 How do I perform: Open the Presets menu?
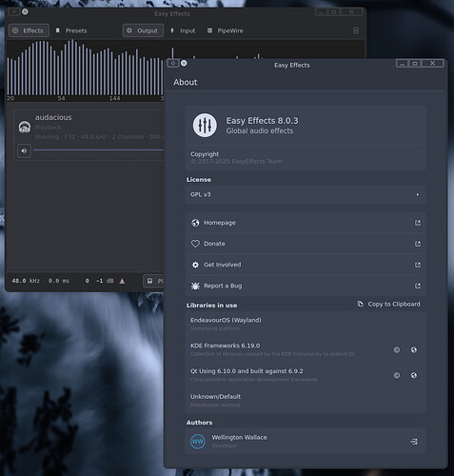pyautogui.click(x=71, y=30)
